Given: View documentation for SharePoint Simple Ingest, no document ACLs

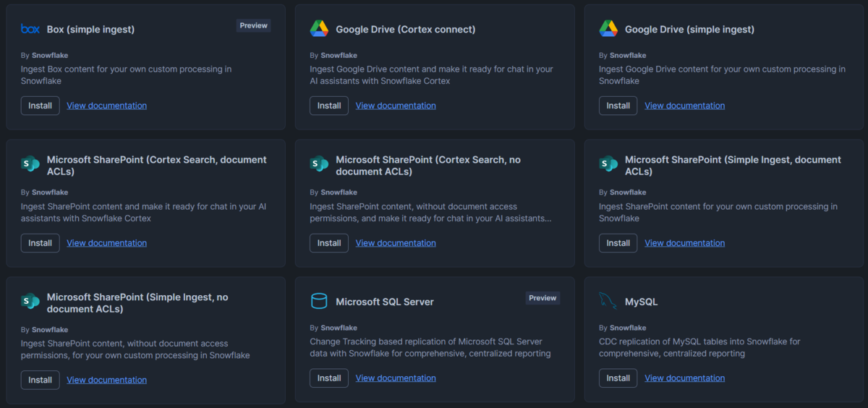Looking at the screenshot, I should tap(107, 380).
